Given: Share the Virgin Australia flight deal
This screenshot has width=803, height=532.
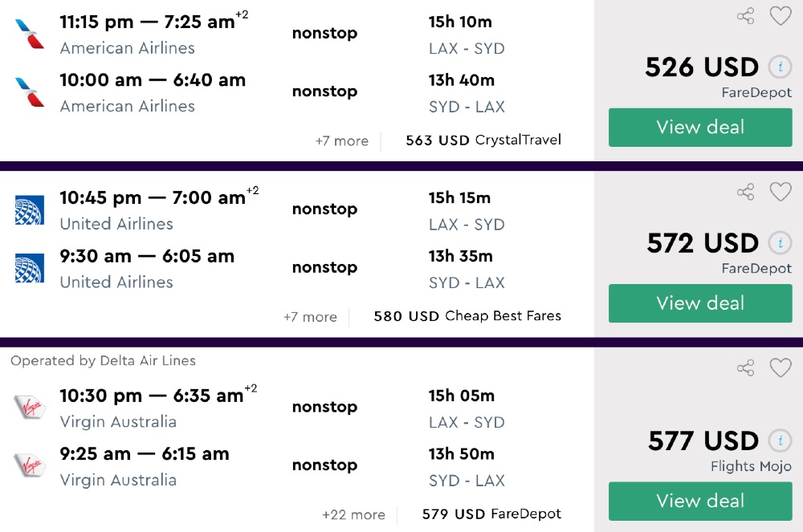Looking at the screenshot, I should click(745, 368).
